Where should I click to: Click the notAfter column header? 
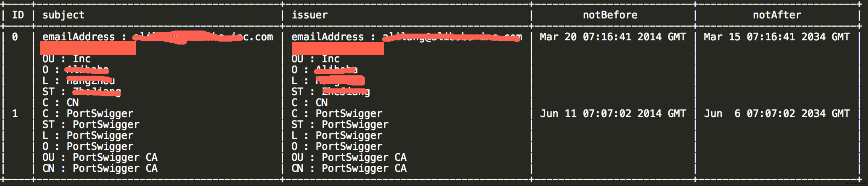pyautogui.click(x=777, y=15)
